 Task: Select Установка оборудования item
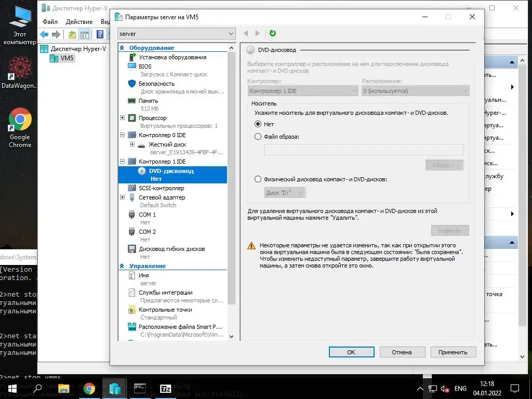(x=172, y=57)
